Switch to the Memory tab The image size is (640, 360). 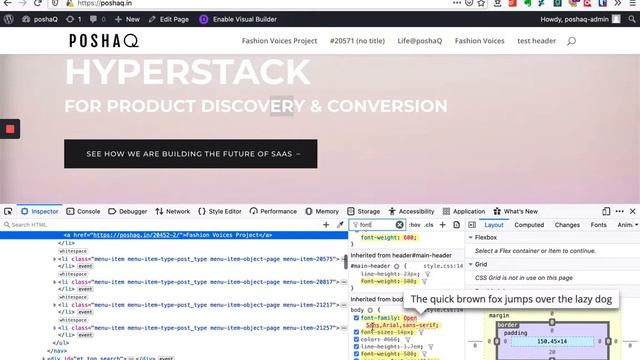322,211
